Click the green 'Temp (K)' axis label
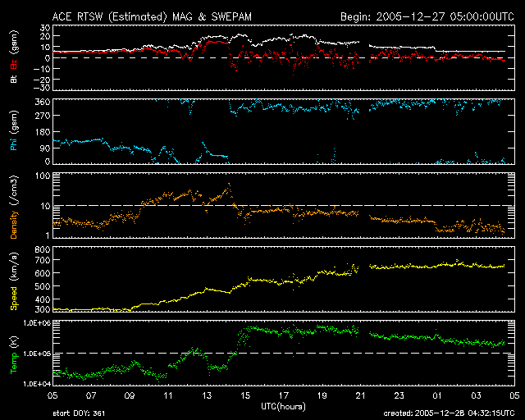Image resolution: width=525 pixels, height=420 pixels. tap(14, 354)
